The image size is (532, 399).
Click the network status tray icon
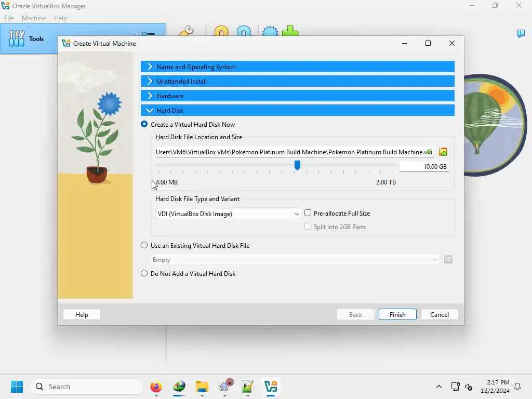(455, 387)
